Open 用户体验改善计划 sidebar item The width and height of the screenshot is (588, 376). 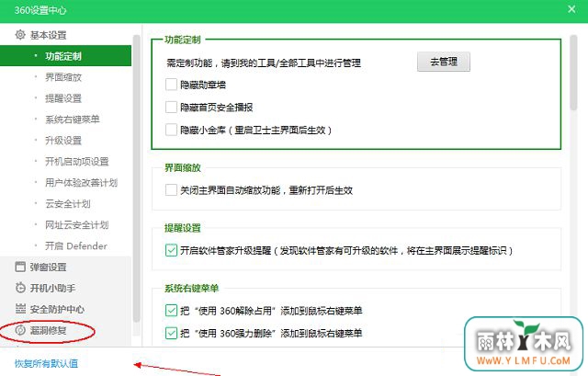(x=82, y=183)
